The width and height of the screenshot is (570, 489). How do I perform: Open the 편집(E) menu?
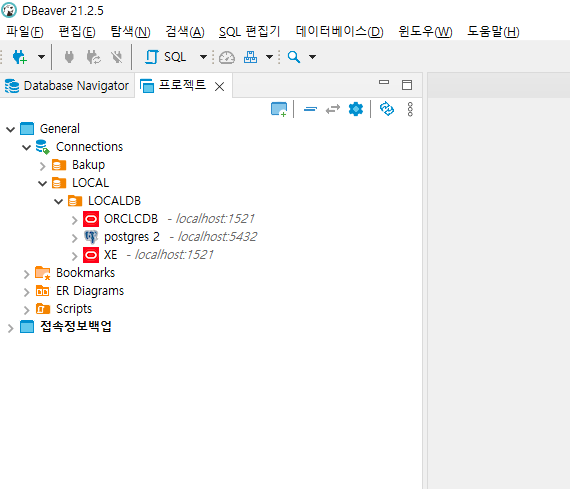point(77,32)
